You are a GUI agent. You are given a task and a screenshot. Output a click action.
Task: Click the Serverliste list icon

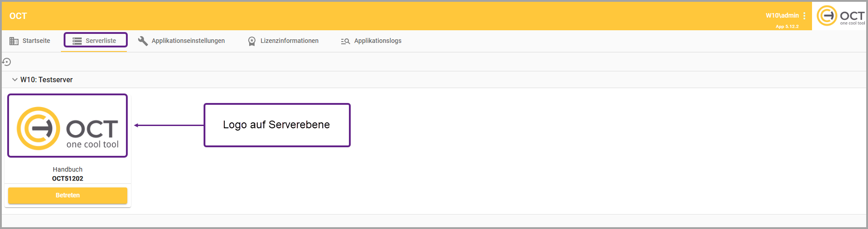click(77, 41)
